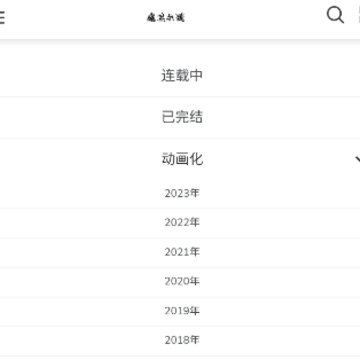The width and height of the screenshot is (360, 360).
Task: Choose the 2023年 submenu entry
Action: [x=182, y=193]
